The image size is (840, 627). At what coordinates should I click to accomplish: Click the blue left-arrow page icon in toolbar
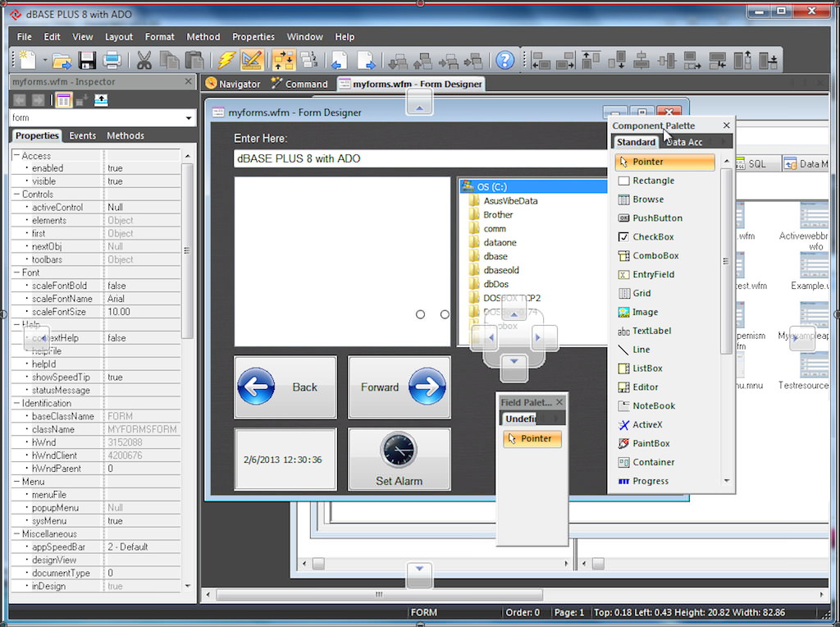pyautogui.click(x=339, y=60)
